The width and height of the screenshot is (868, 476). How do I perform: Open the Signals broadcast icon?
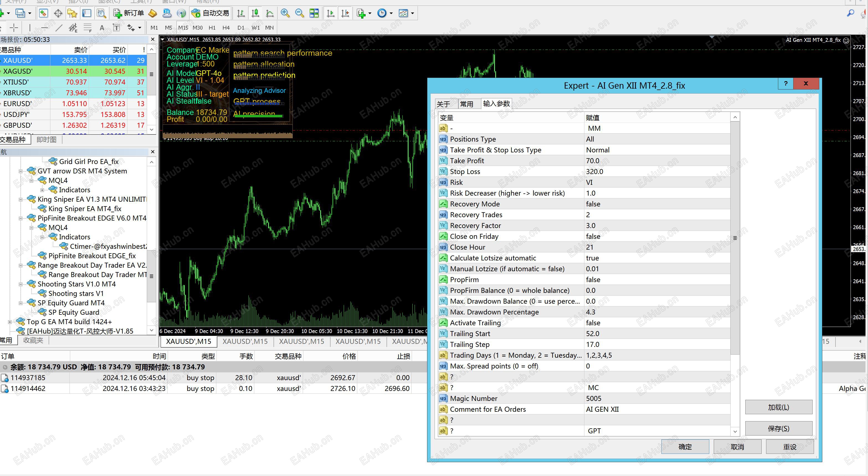click(182, 13)
